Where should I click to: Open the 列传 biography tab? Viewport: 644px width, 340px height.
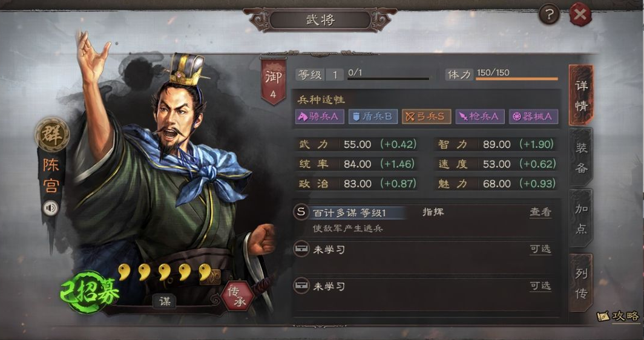[x=581, y=283]
